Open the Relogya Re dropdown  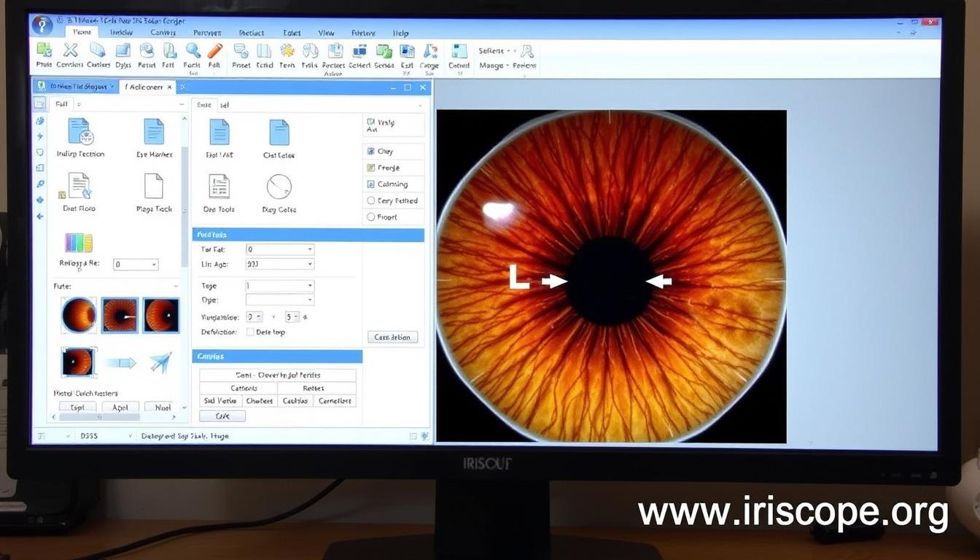coord(136,265)
